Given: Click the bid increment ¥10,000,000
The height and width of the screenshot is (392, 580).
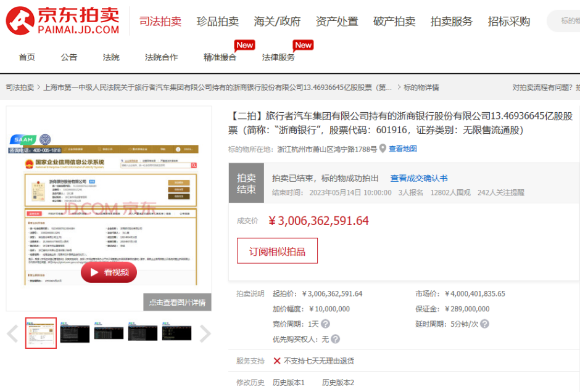Looking at the screenshot, I should pos(329,309).
